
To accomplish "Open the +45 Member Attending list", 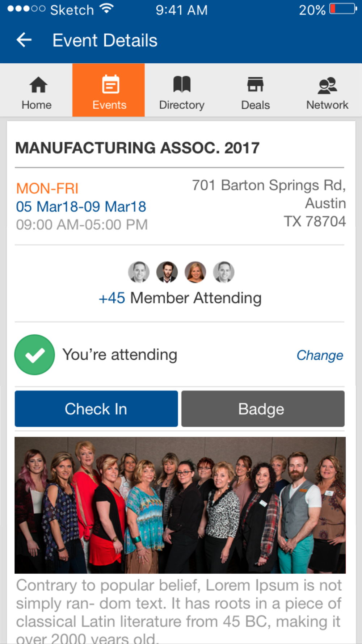I will [180, 298].
